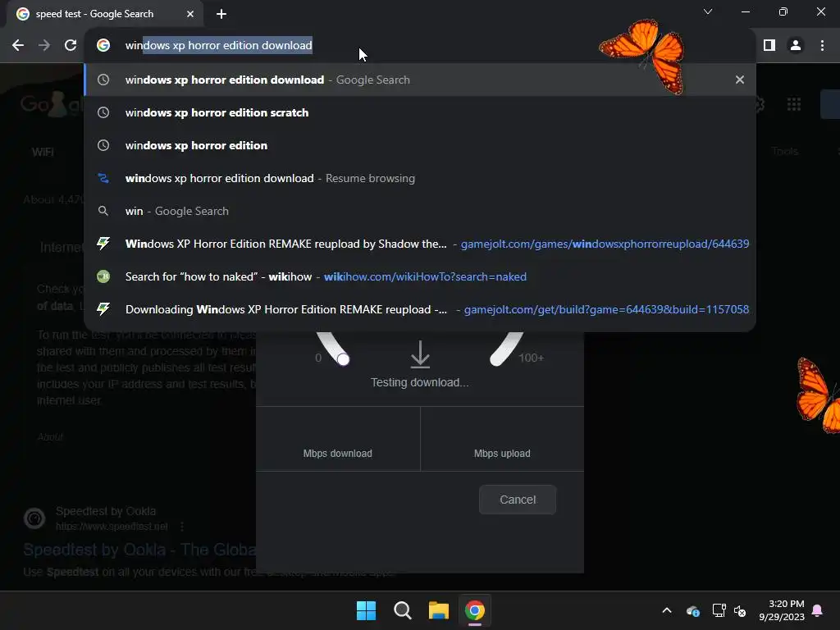Go back with the browser back arrow

(x=18, y=46)
